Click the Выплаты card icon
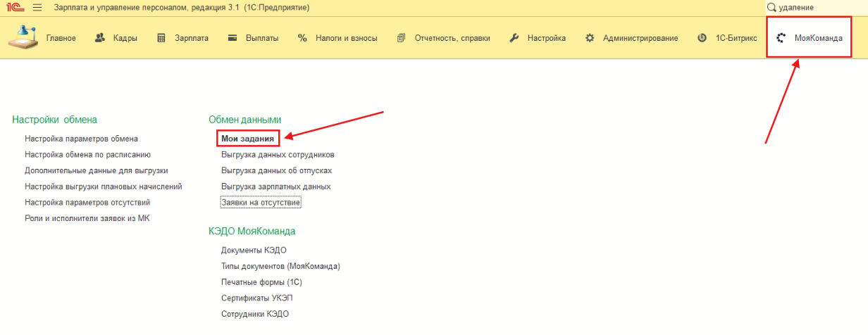 click(x=232, y=38)
